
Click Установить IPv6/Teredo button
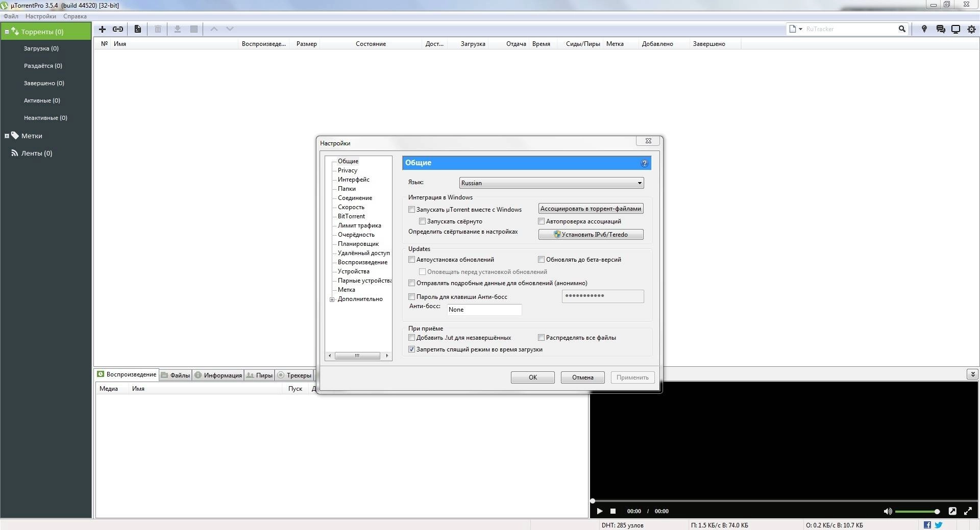pyautogui.click(x=591, y=235)
